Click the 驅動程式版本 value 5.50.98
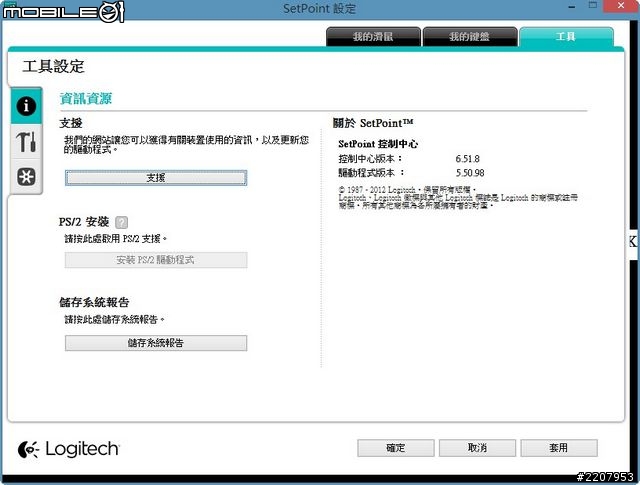 470,173
